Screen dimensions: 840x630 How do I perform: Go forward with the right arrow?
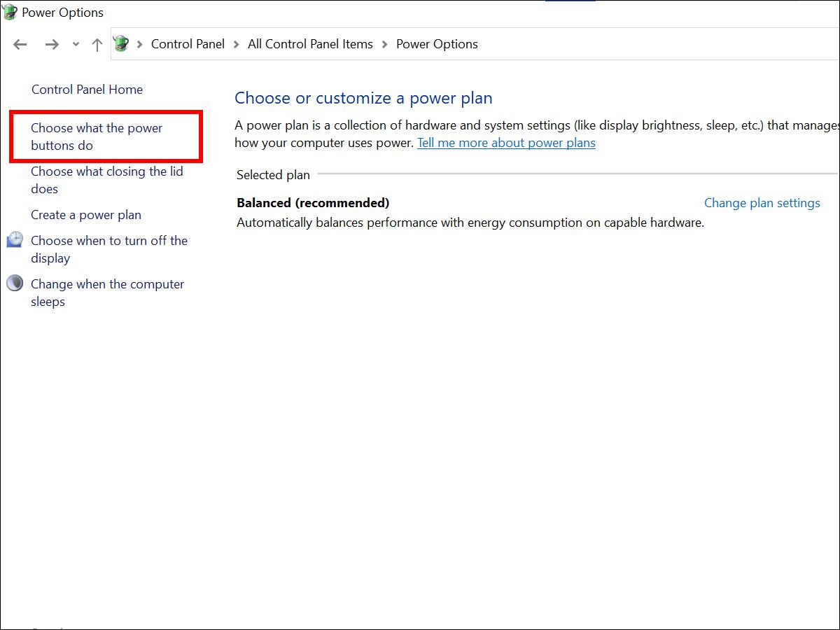pyautogui.click(x=52, y=45)
